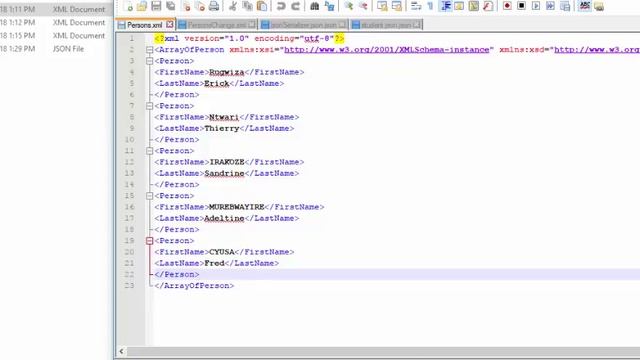Toggle synchronized vertical scrolling

(x=382, y=6)
